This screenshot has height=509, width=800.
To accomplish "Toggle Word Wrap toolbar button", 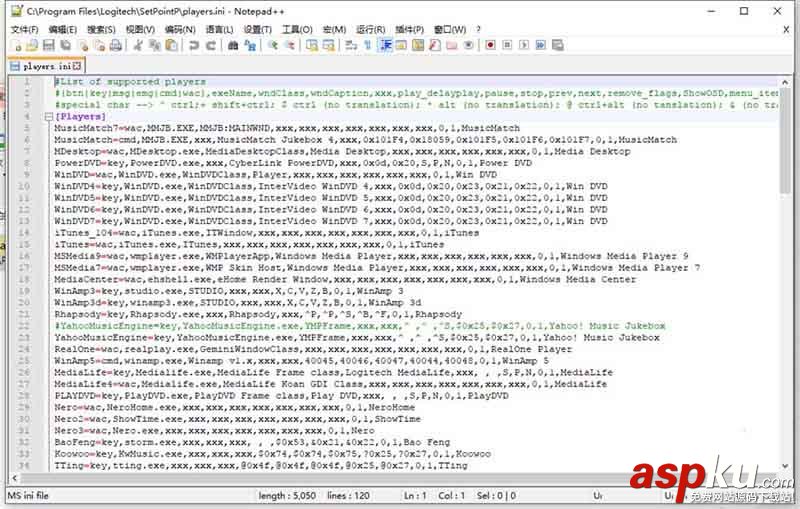I will (351, 45).
